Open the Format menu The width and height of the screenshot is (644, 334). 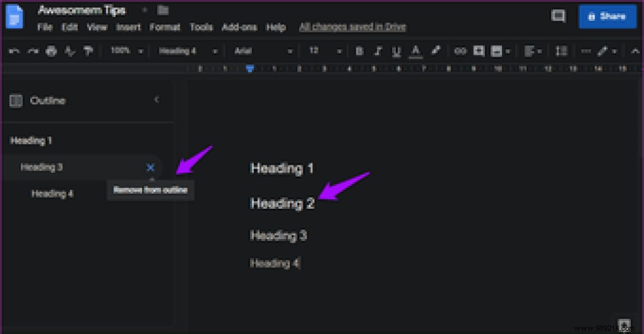(x=164, y=27)
